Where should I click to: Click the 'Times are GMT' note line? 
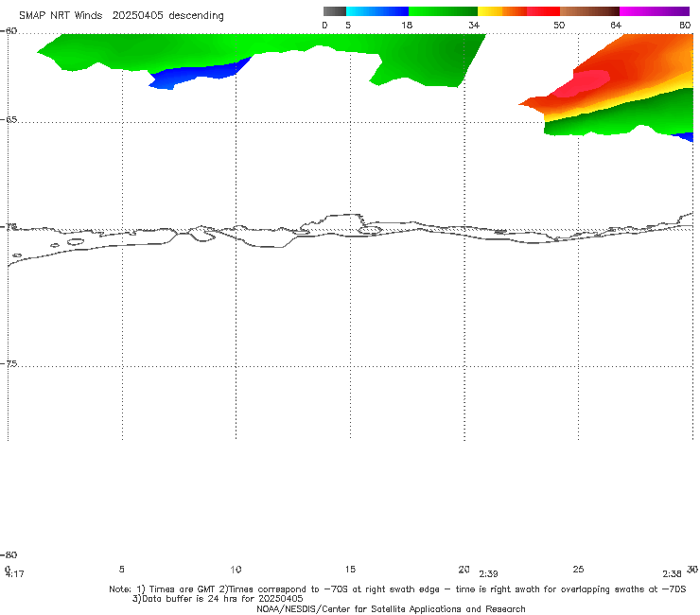tap(397, 589)
